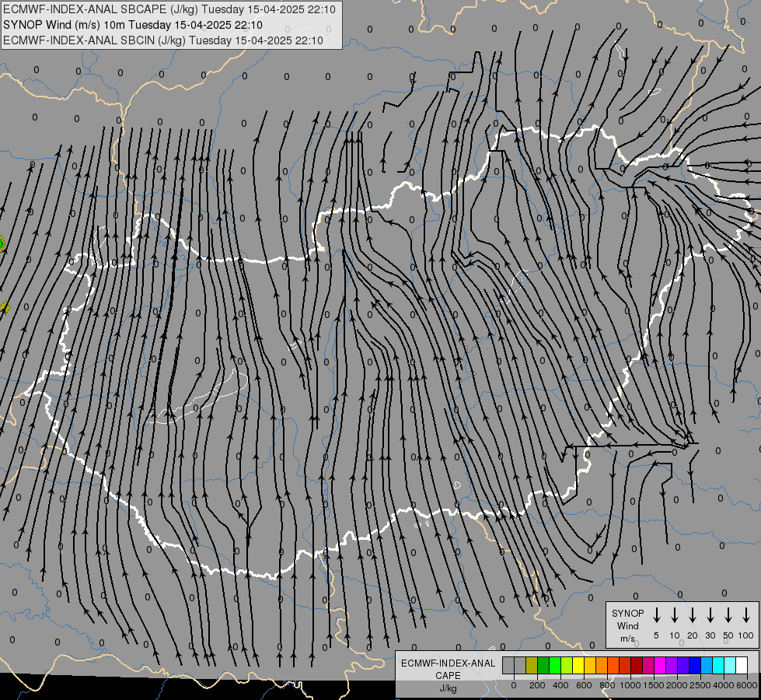
Task: Click the '6000' CAPE scale label
Action: (747, 685)
